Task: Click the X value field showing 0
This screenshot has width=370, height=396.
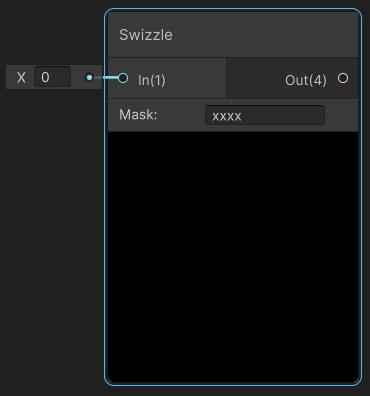Action: [x=52, y=77]
